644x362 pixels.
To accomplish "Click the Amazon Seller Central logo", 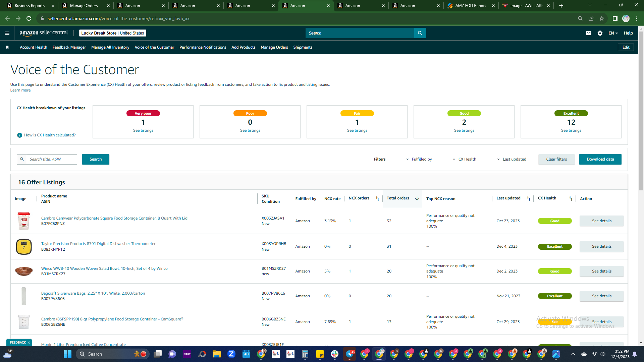I will (44, 33).
